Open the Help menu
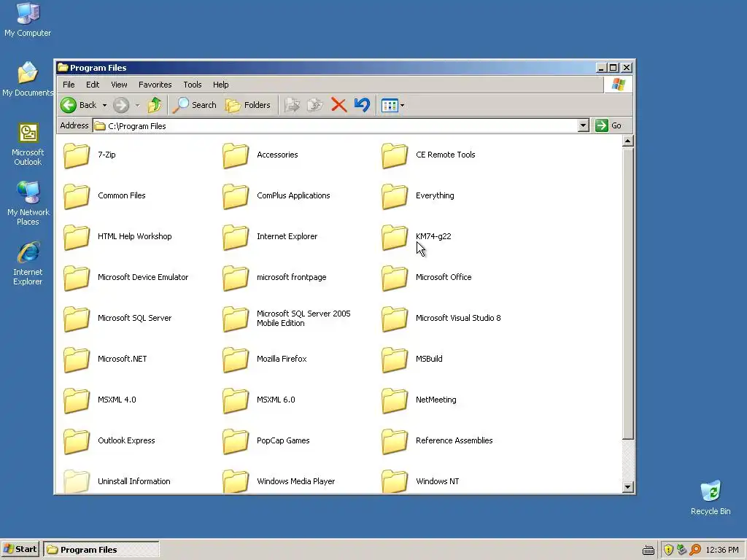 tap(220, 85)
